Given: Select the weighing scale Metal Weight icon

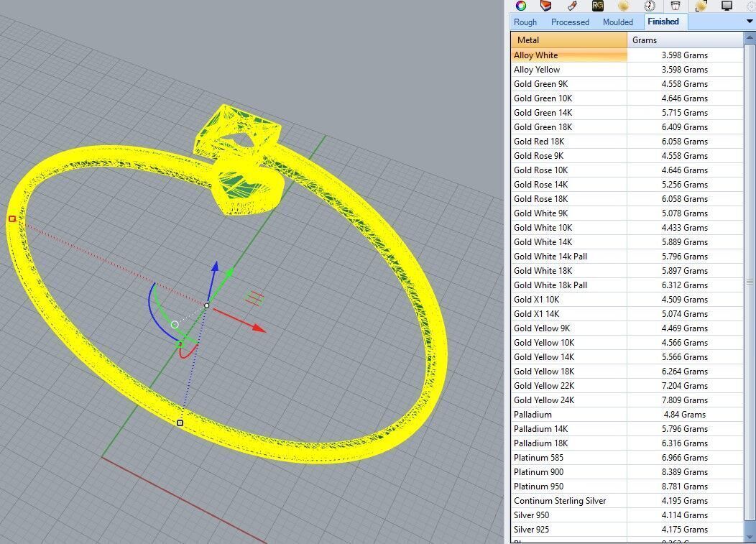Looking at the screenshot, I should point(676,5).
